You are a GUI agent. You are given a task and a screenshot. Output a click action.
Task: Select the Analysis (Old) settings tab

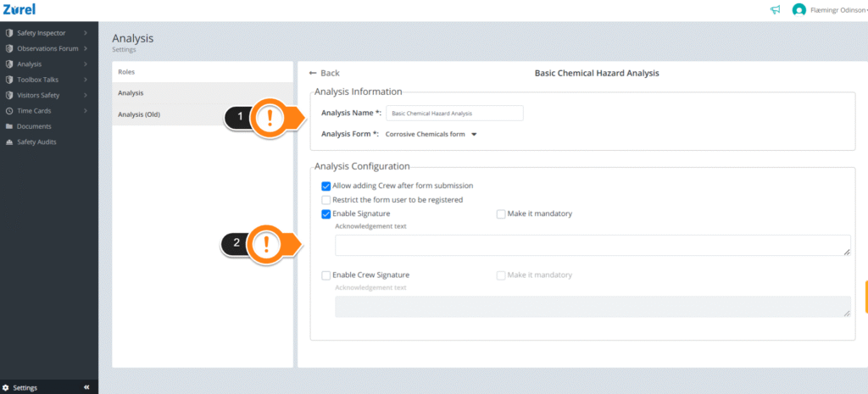[x=203, y=114]
